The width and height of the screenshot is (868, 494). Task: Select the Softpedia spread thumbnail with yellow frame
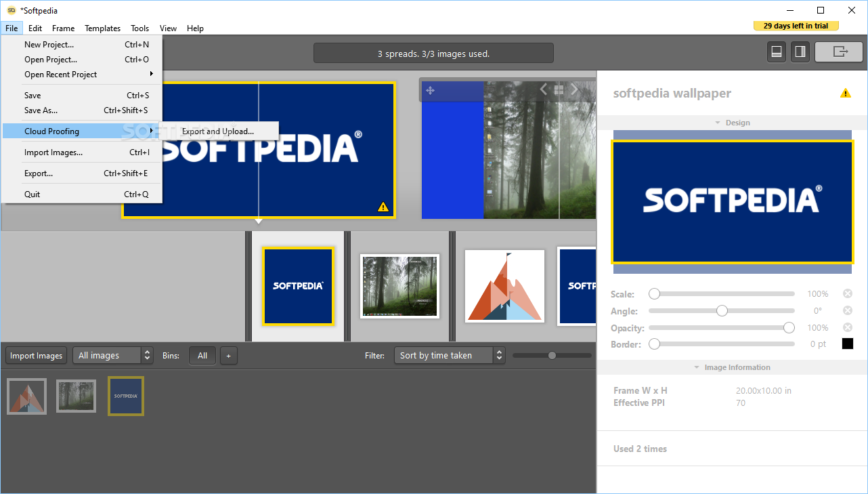point(299,286)
